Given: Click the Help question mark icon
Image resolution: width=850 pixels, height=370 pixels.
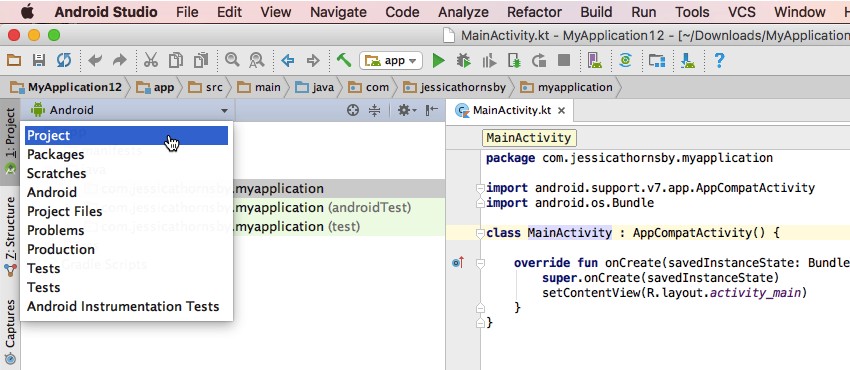Looking at the screenshot, I should (719, 60).
